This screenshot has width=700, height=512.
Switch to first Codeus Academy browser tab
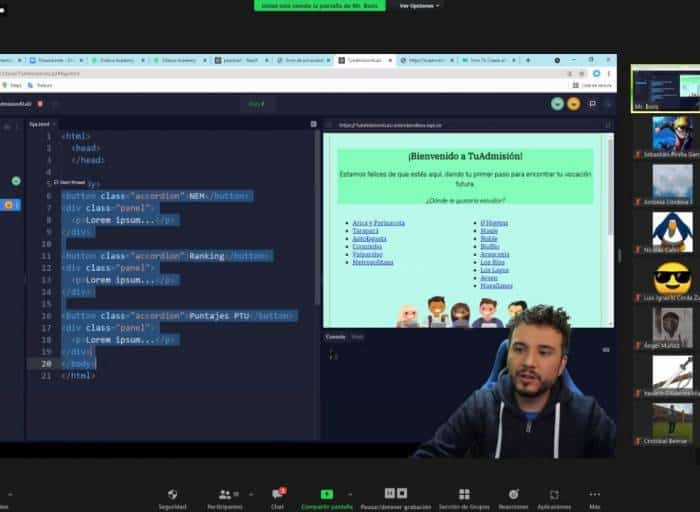(x=117, y=60)
